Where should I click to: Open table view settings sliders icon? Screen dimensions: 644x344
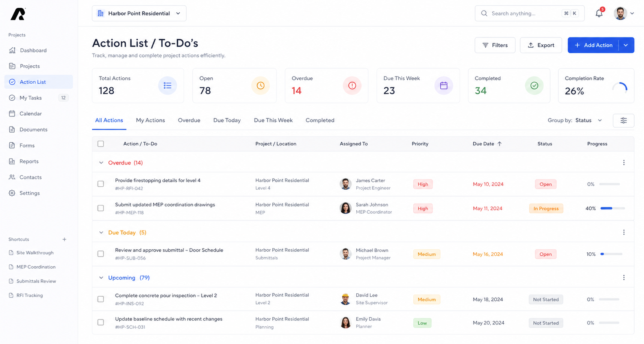[x=623, y=121]
